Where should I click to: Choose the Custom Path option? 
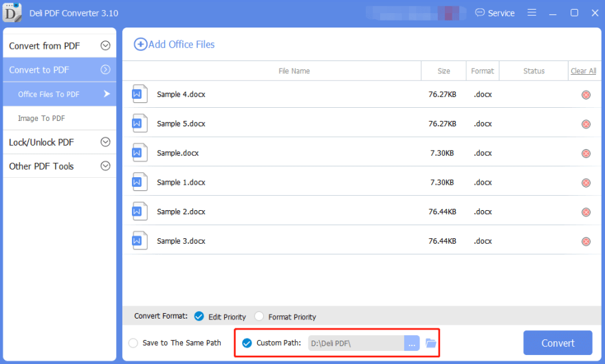[247, 343]
